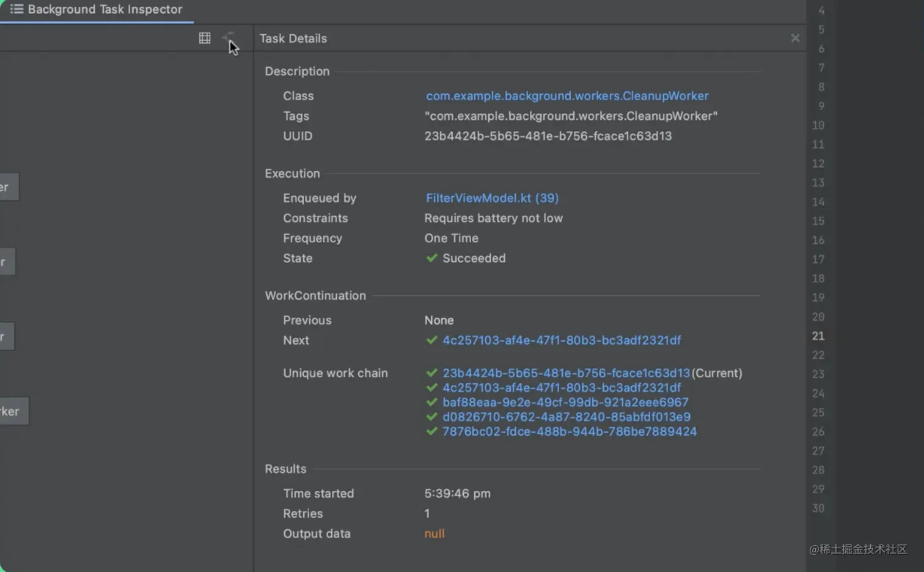924x572 pixels.
Task: Open the d0826710 work chain link
Action: tap(566, 417)
